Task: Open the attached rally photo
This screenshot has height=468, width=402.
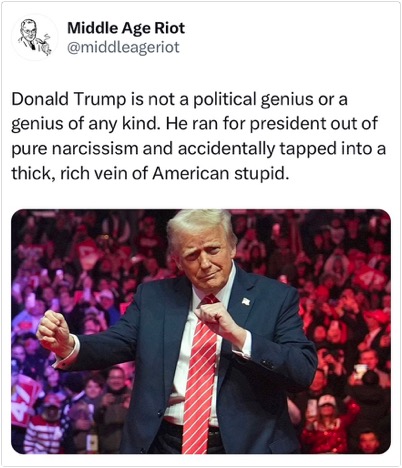Action: 201,331
